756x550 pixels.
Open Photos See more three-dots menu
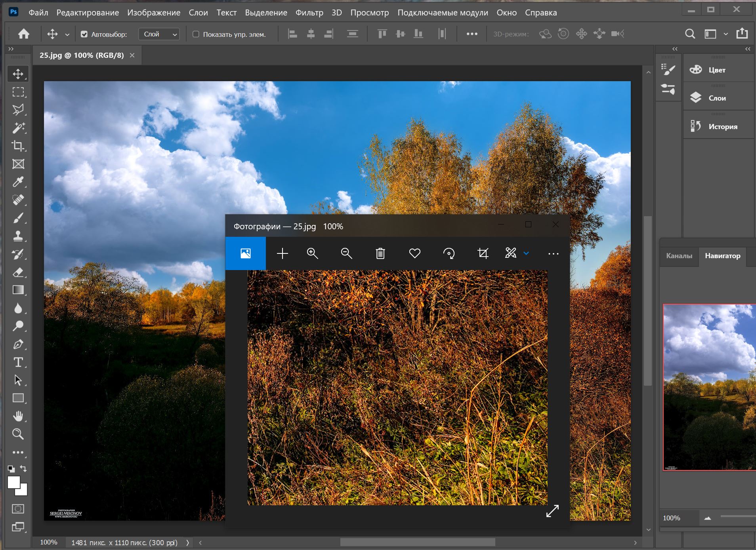pos(553,253)
